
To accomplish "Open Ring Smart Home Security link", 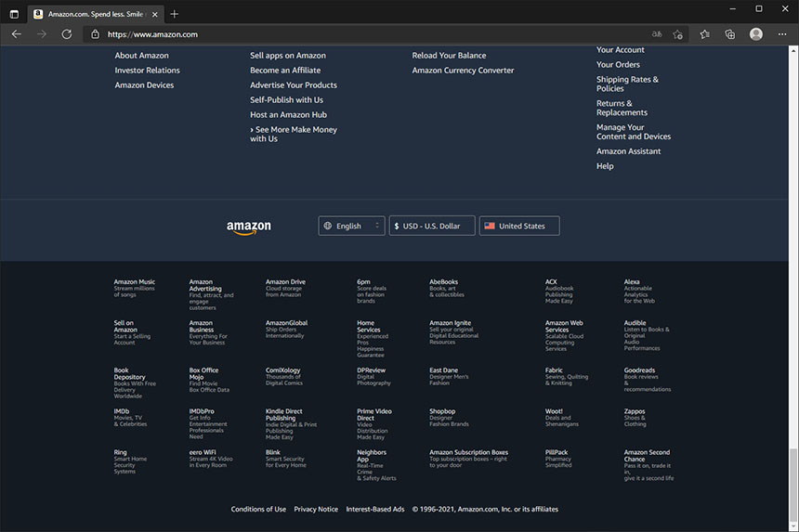I will (130, 461).
